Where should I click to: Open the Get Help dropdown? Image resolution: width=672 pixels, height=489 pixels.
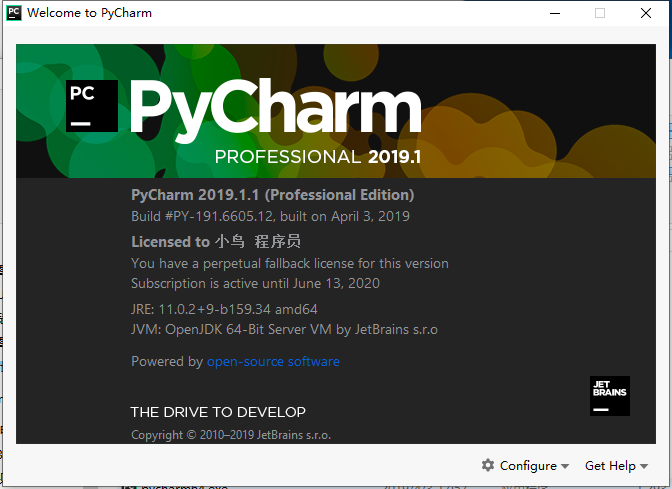tap(616, 465)
